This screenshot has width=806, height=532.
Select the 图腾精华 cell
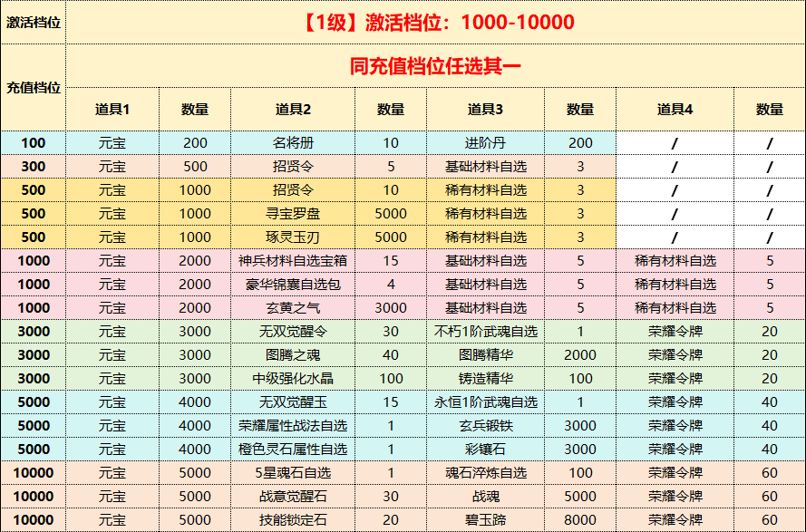tap(485, 355)
